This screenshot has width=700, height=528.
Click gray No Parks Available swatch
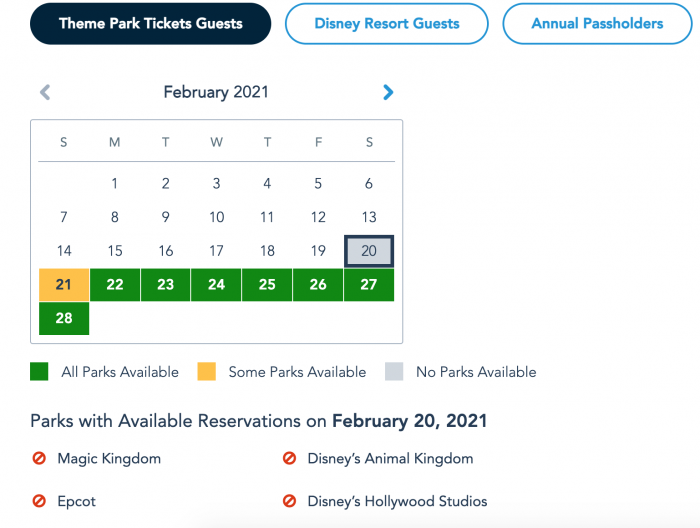tap(394, 372)
